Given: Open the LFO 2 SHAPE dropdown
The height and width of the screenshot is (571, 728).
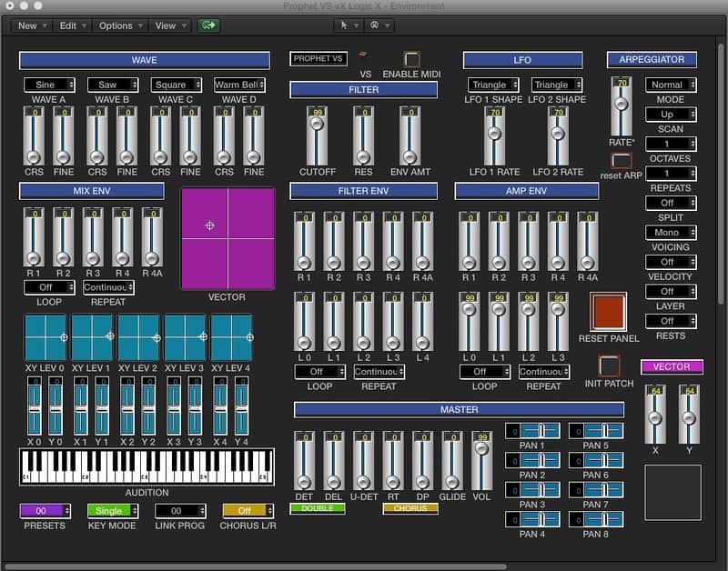Looking at the screenshot, I should pyautogui.click(x=557, y=85).
